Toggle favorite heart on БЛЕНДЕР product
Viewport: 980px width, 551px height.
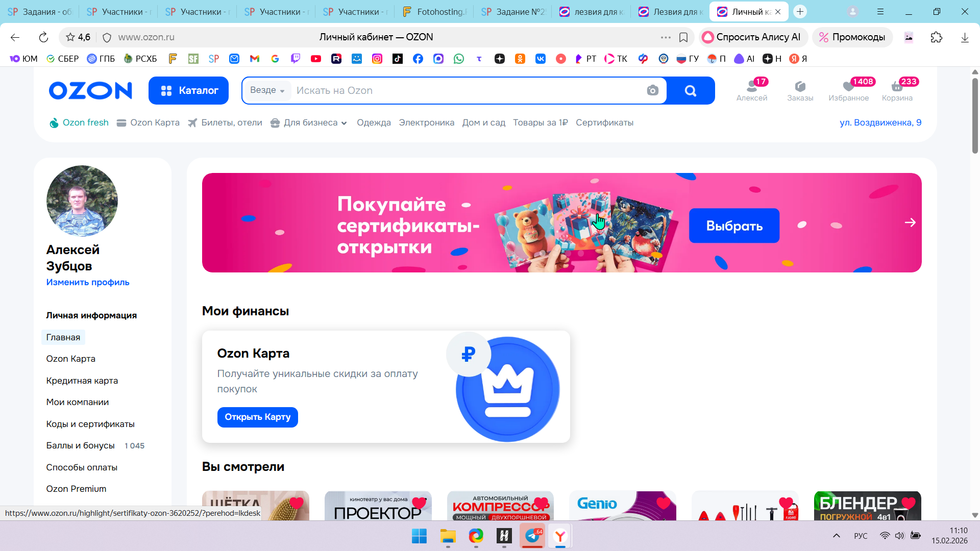[909, 503]
